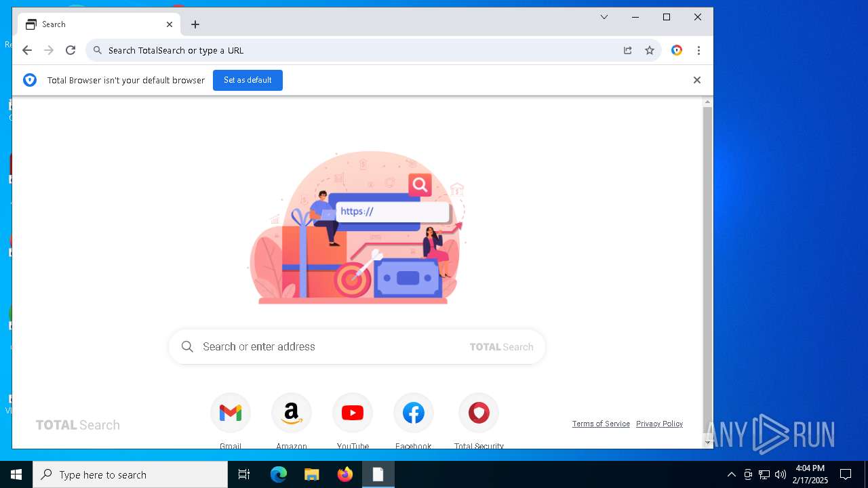
Task: Click Set as default button
Action: 248,80
